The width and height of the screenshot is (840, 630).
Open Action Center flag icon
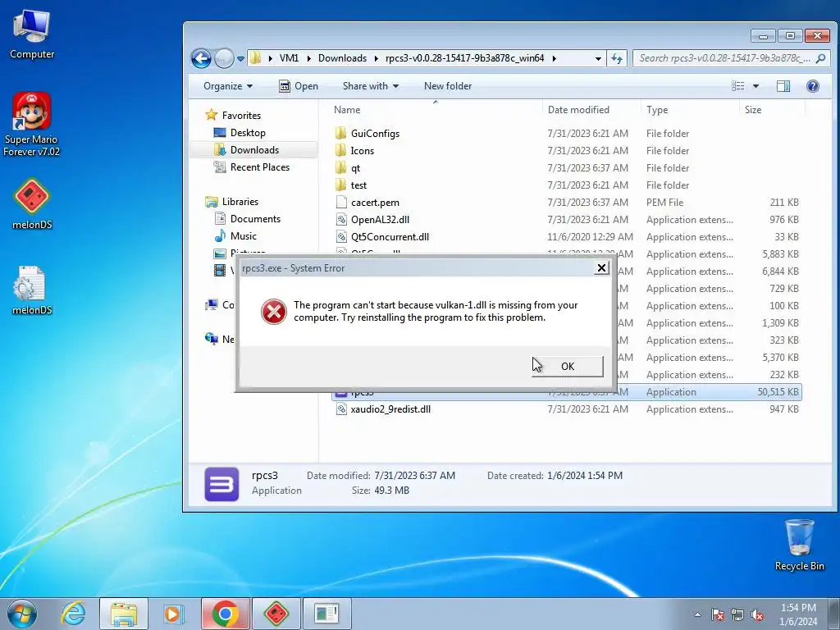tap(718, 614)
